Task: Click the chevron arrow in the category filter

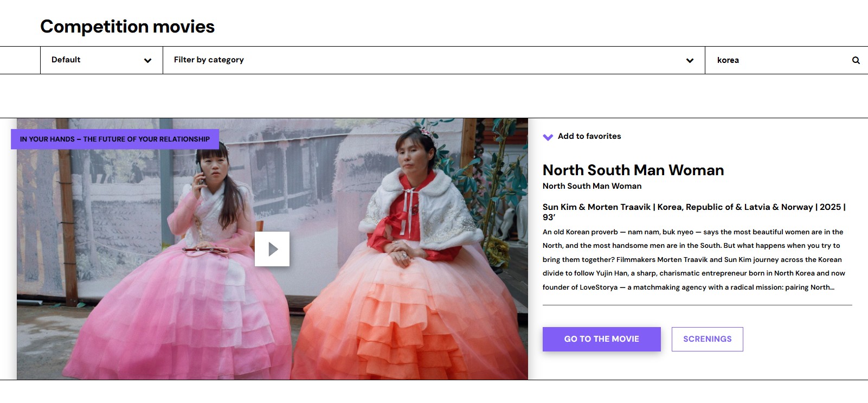Action: coord(690,60)
